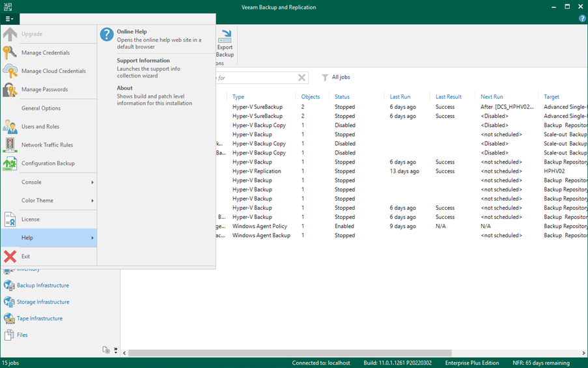Click the horizontal scrollbar thumb
Viewport: 588px width, 368px height.
point(290,353)
